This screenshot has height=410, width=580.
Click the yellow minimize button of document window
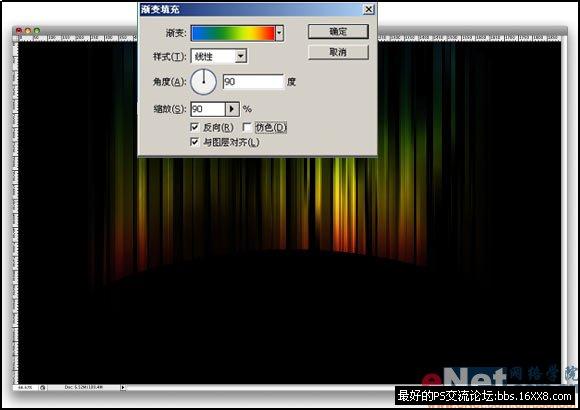coord(28,30)
